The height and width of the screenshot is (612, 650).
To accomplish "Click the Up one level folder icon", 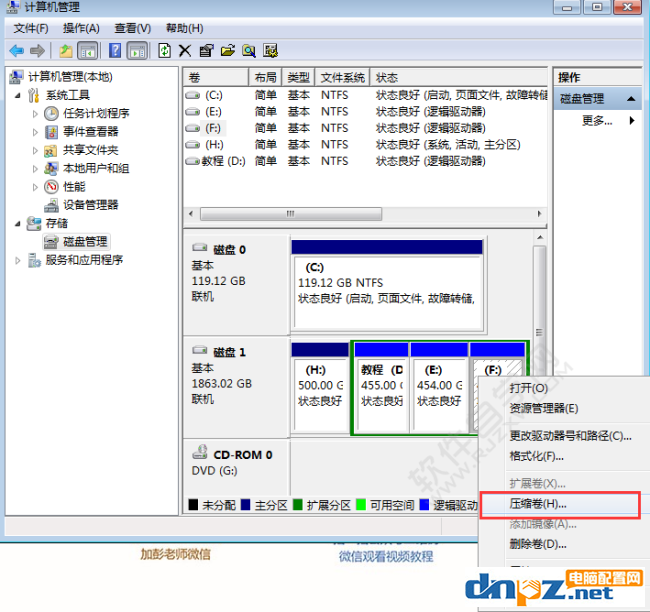I will point(66,51).
